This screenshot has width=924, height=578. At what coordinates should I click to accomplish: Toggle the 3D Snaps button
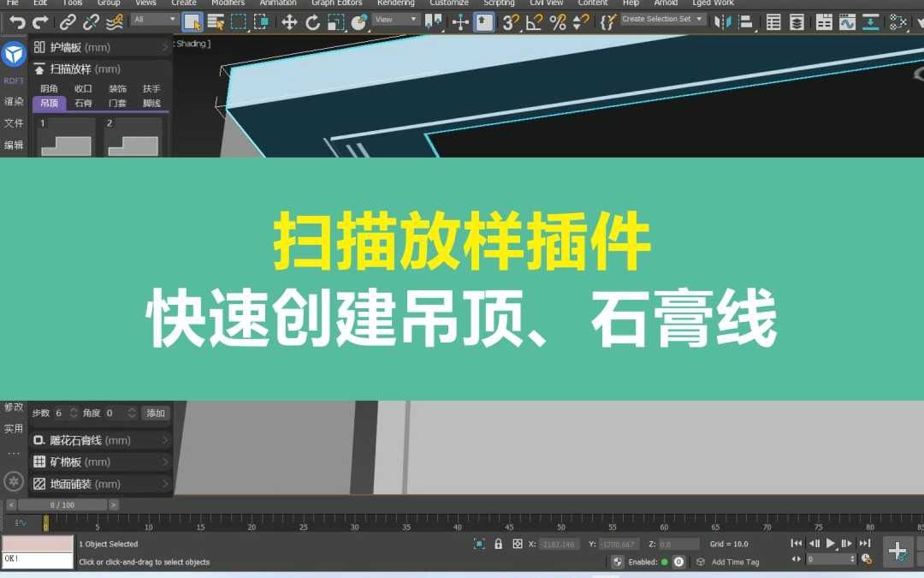pos(510,22)
